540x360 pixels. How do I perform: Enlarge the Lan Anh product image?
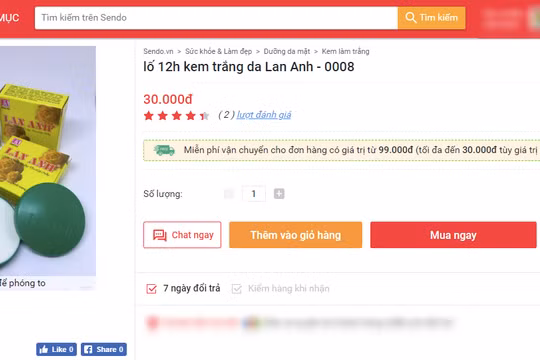tap(48, 161)
